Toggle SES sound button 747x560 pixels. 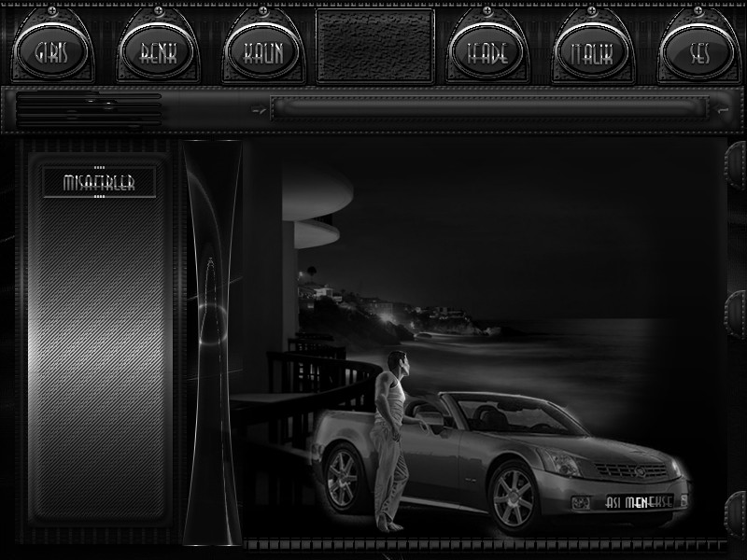699,53
